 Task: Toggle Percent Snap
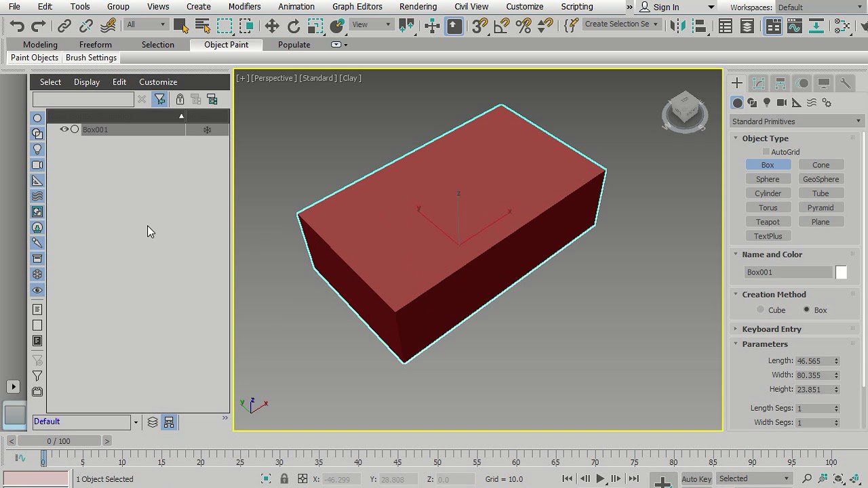pos(524,26)
